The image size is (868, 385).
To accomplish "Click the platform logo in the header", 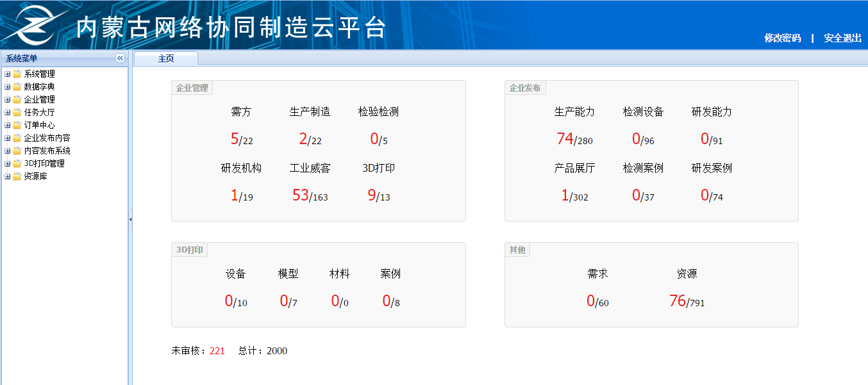I will point(35,25).
